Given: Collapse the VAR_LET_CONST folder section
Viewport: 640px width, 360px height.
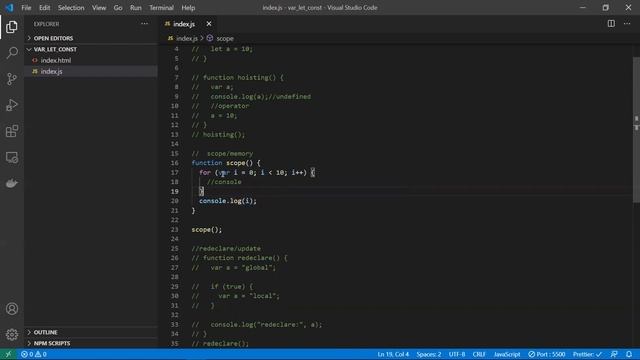Looking at the screenshot, I should pyautogui.click(x=91, y=49).
